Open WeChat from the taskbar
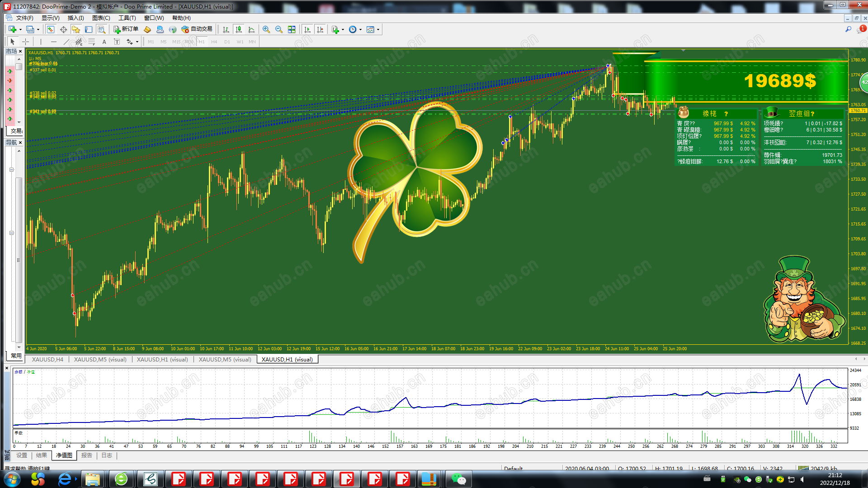Viewport: 868px width, 488px height. pyautogui.click(x=458, y=479)
